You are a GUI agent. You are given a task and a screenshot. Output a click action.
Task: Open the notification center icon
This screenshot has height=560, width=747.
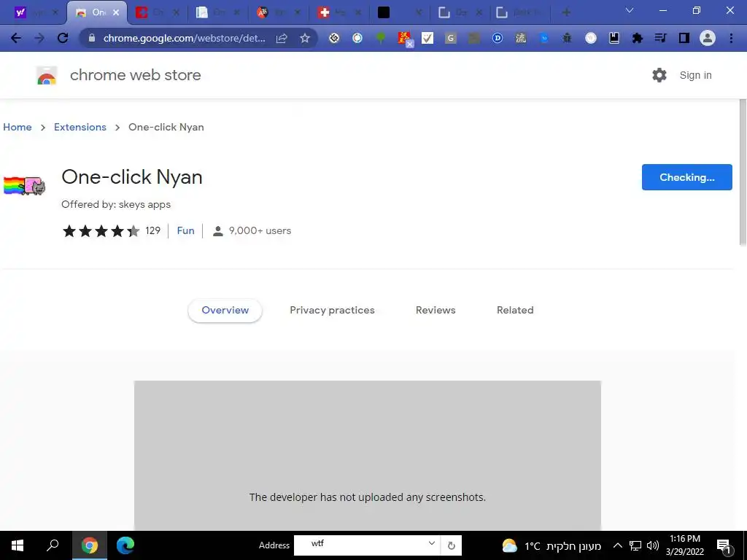[724, 546]
